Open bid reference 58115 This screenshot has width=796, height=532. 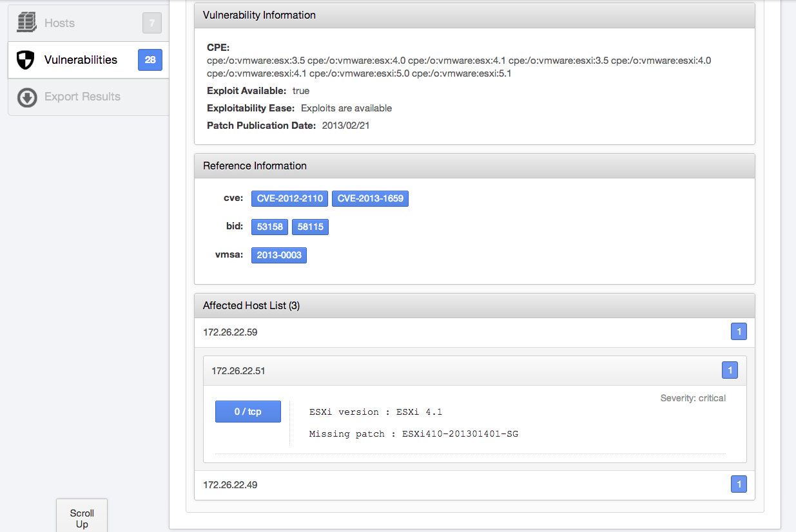click(x=310, y=227)
